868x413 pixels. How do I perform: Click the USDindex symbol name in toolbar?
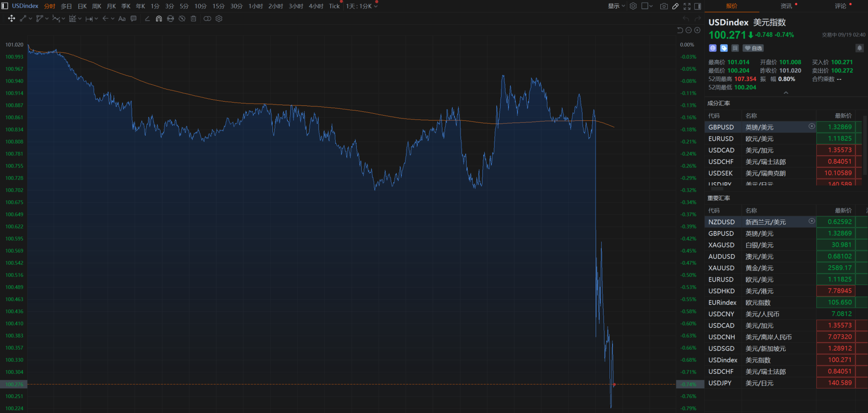pyautogui.click(x=25, y=6)
